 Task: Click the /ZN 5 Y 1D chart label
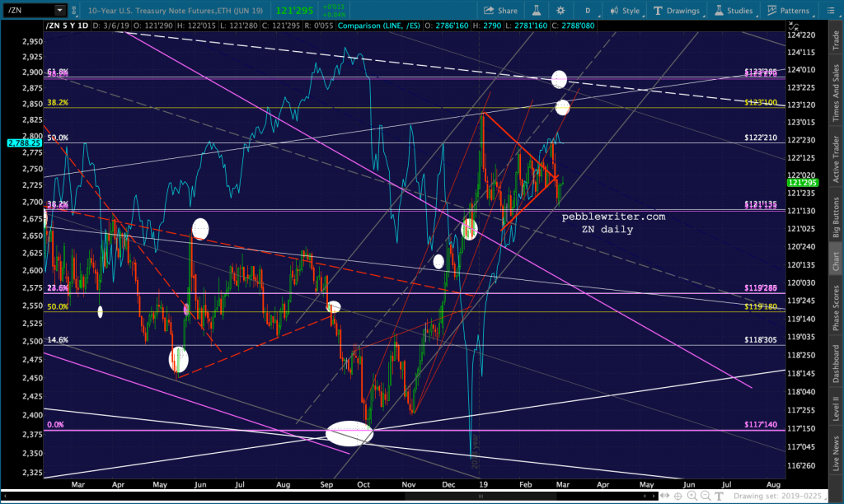click(x=67, y=26)
